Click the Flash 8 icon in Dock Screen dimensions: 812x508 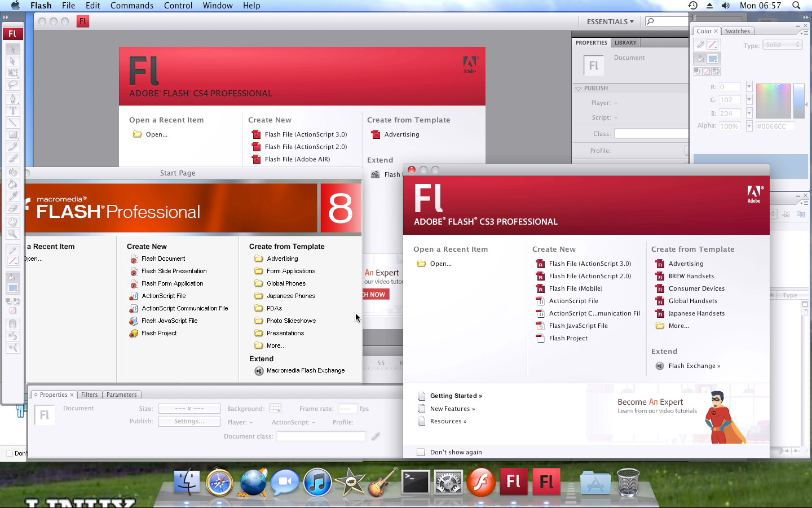[481, 482]
